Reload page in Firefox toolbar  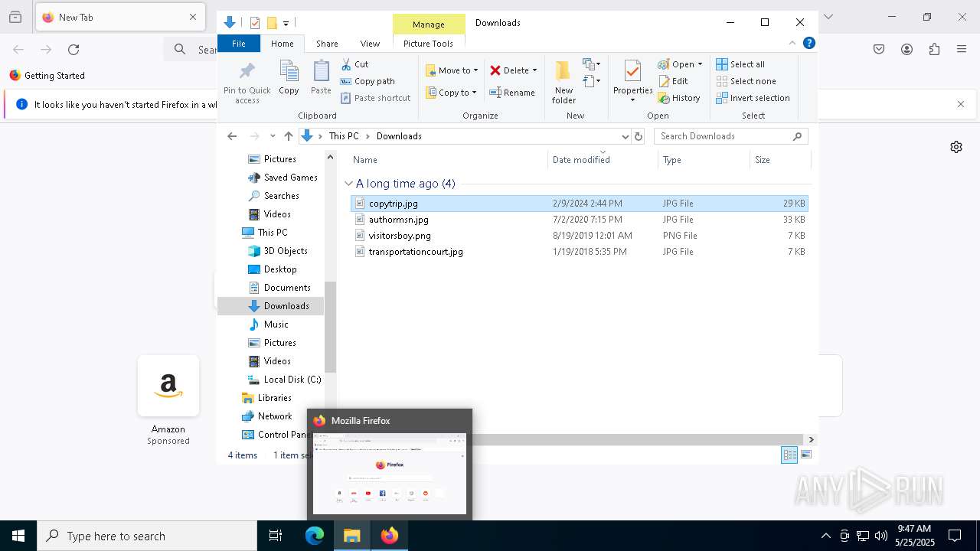73,50
